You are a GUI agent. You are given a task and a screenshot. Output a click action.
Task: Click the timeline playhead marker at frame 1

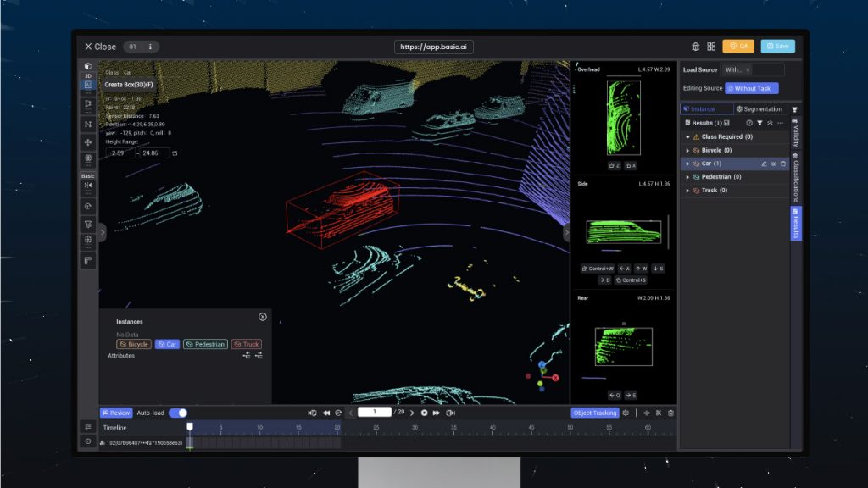point(190,427)
